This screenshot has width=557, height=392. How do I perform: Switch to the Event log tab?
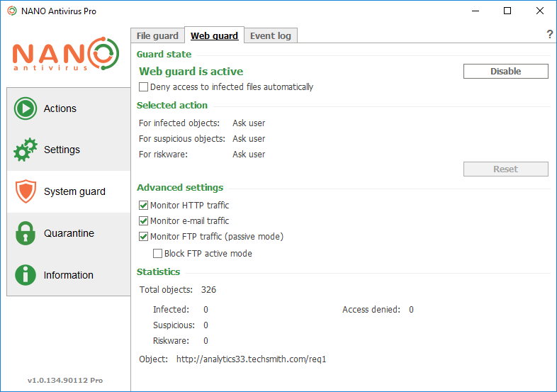pos(270,35)
